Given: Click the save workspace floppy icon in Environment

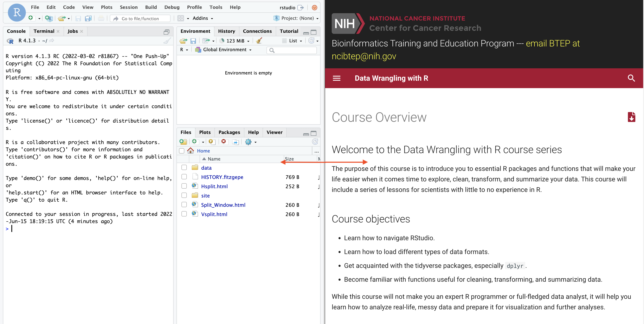Looking at the screenshot, I should pyautogui.click(x=193, y=41).
